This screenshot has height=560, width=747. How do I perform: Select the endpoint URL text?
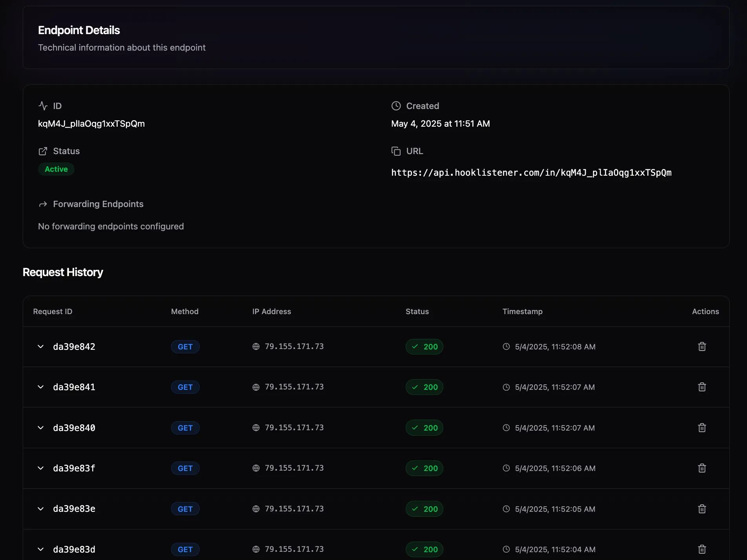(x=531, y=173)
